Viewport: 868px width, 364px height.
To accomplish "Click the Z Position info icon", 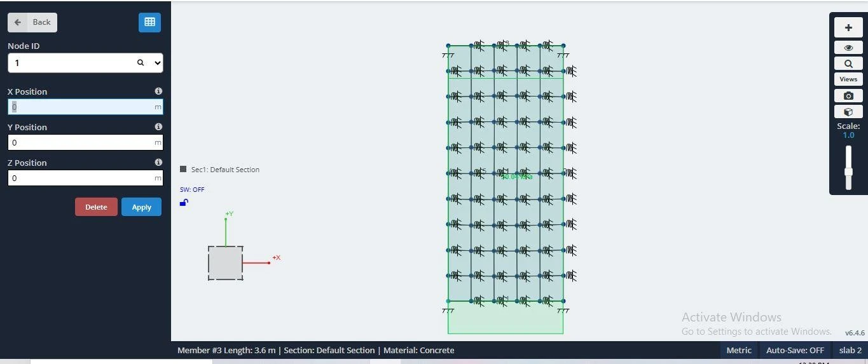I will tap(158, 163).
